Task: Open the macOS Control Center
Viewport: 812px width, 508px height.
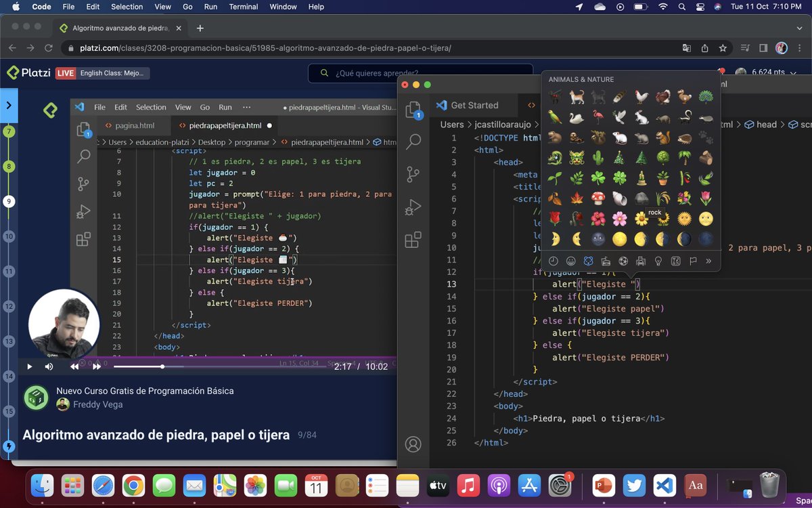Action: [x=700, y=7]
